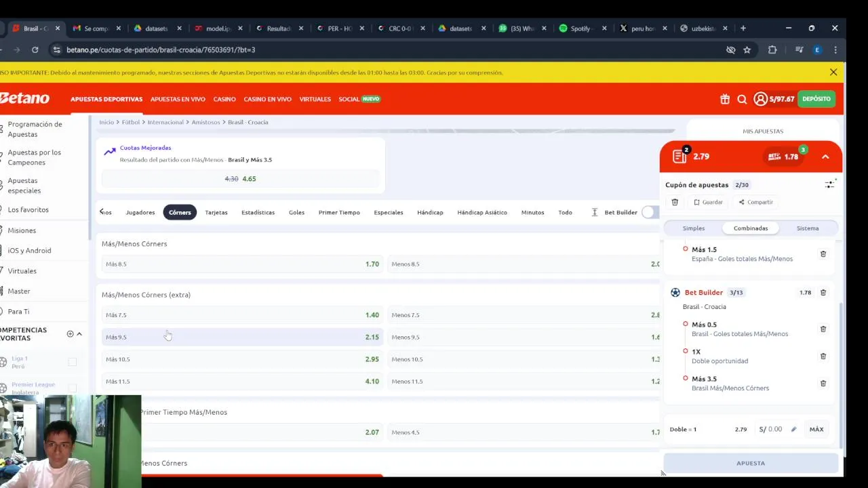Remove the Más 3.5 Córners selection

[823, 383]
